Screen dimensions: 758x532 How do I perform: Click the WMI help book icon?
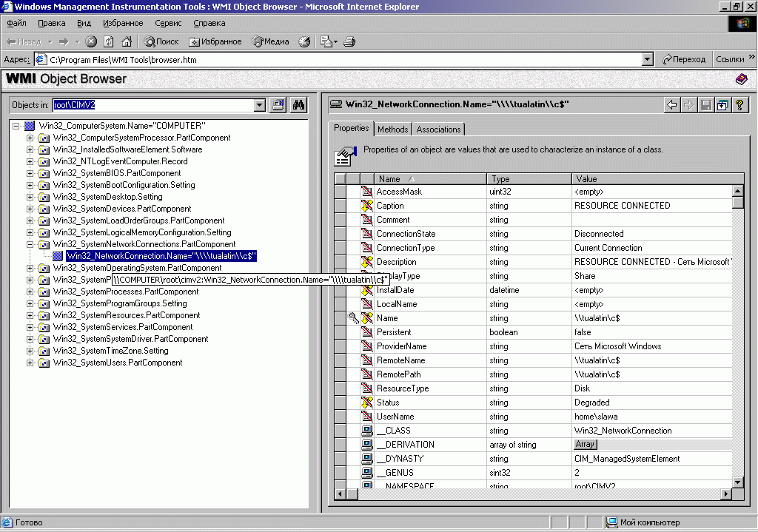741,78
